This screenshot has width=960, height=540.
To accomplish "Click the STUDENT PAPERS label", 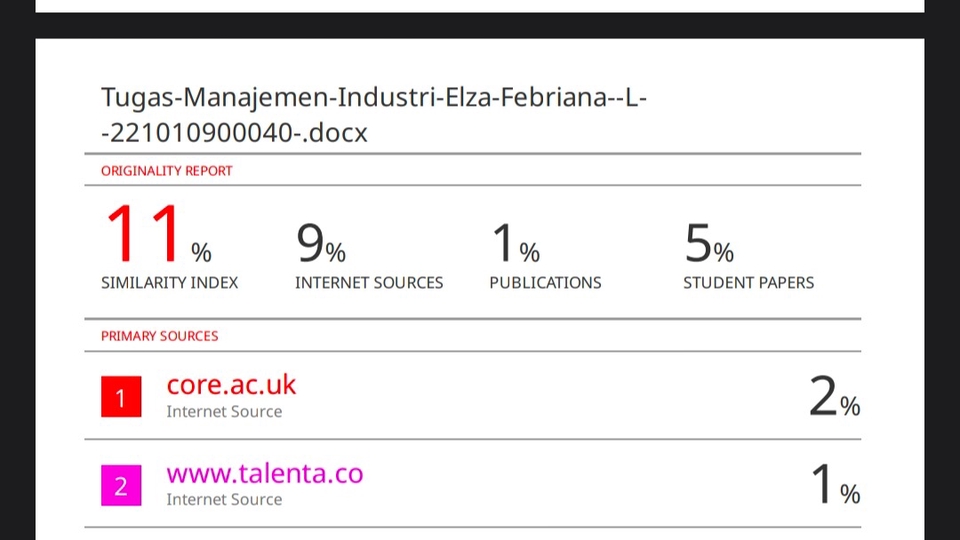I will pyautogui.click(x=748, y=283).
